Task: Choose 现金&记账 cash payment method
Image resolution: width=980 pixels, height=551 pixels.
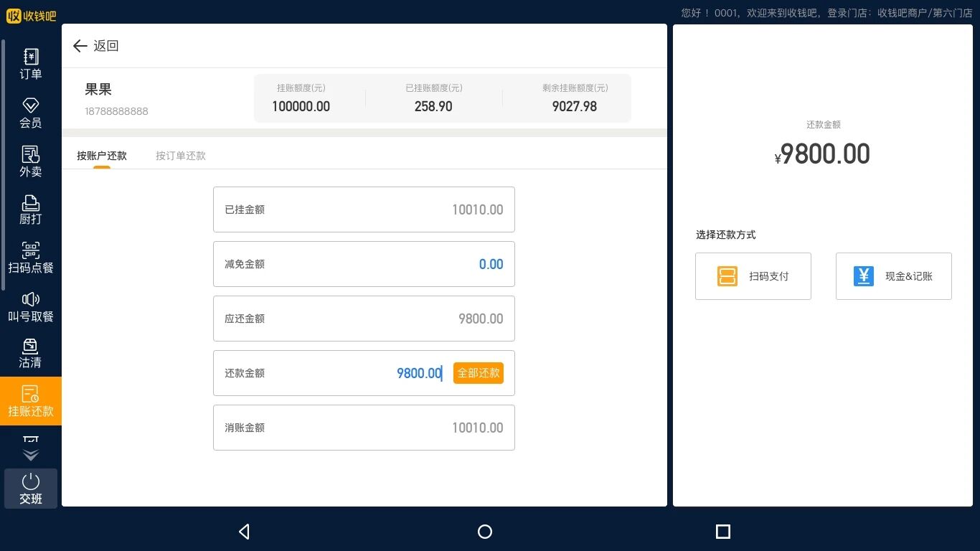Action: pyautogui.click(x=893, y=276)
